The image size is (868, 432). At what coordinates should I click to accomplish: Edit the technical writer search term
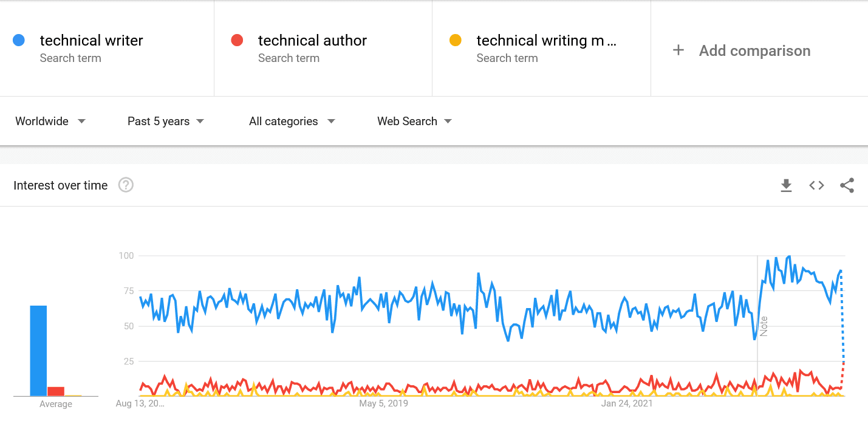pos(91,41)
